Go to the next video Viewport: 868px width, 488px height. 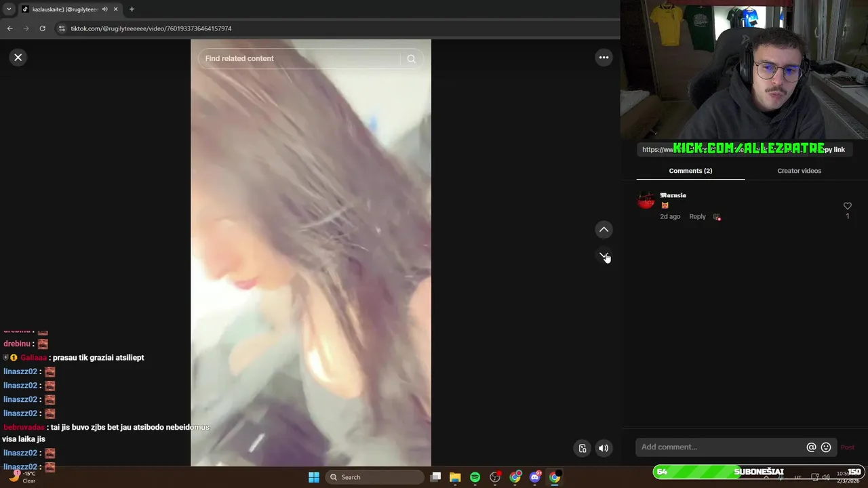click(x=604, y=256)
